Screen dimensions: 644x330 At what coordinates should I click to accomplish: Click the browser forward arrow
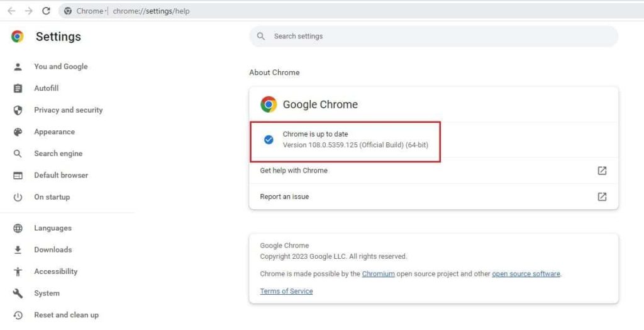pyautogui.click(x=29, y=11)
